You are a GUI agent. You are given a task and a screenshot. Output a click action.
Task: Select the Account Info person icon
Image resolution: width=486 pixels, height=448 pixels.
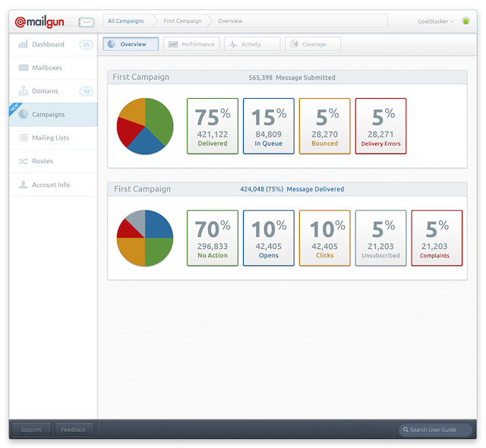[23, 185]
